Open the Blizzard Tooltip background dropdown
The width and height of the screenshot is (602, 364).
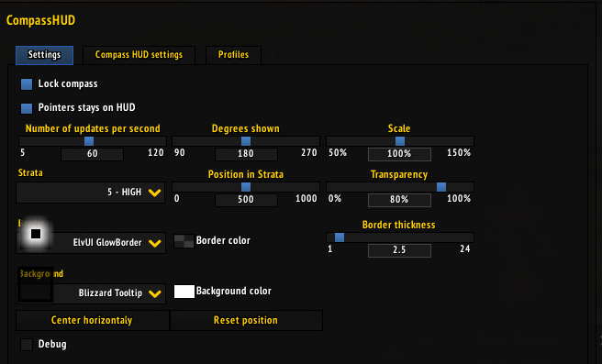91,293
